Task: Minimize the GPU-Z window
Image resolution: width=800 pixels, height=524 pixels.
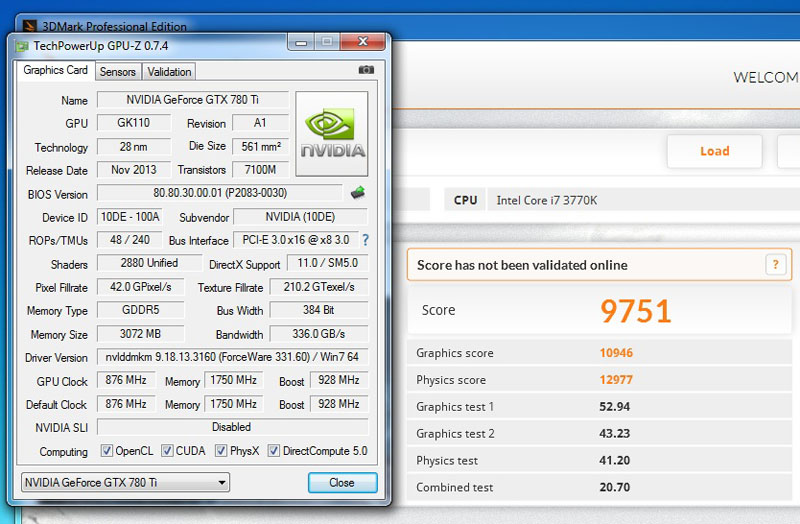Action: coord(301,42)
